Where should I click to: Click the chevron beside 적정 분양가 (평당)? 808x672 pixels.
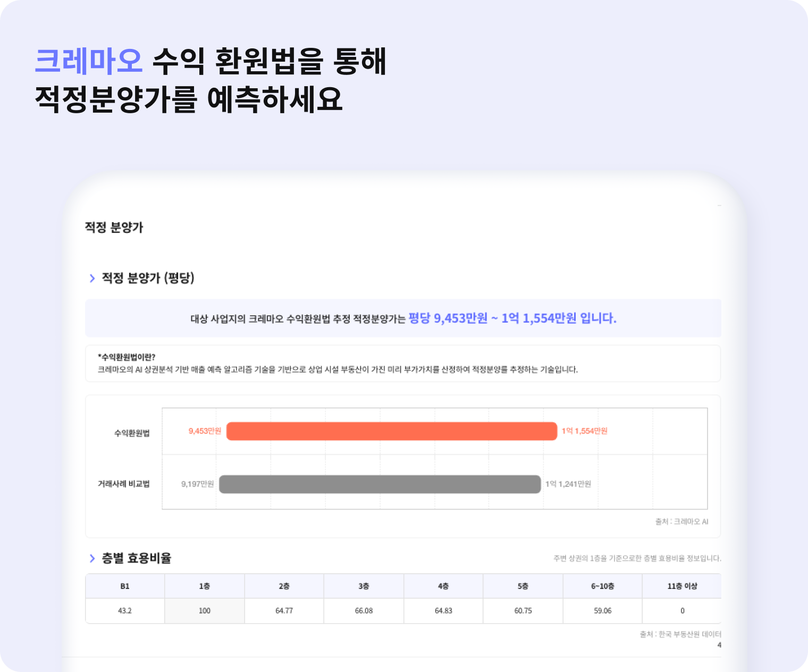(92, 278)
